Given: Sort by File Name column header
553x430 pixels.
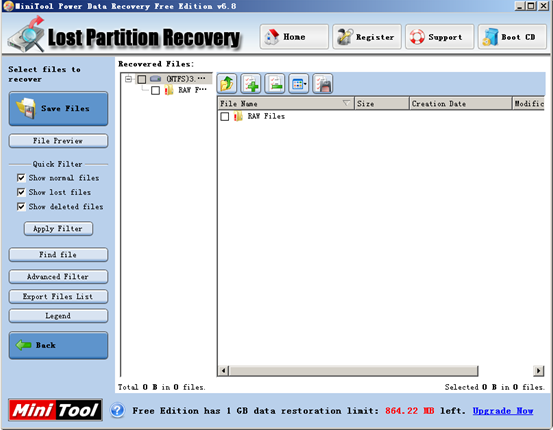Looking at the screenshot, I should point(286,104).
